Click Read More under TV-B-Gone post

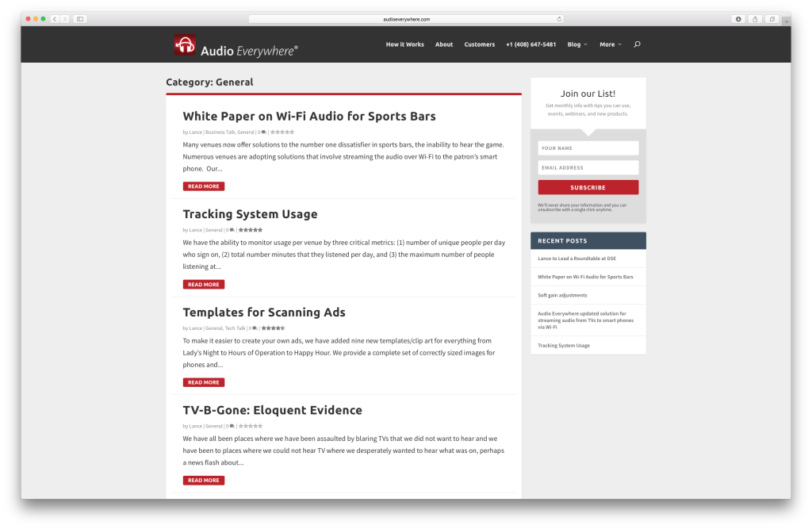point(204,481)
